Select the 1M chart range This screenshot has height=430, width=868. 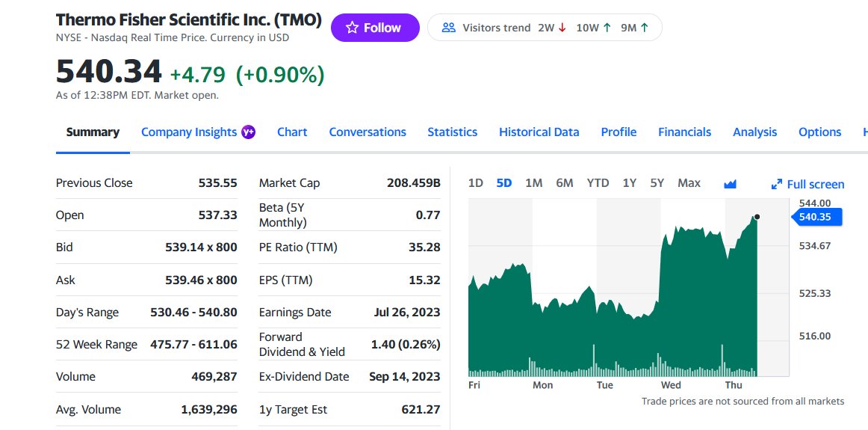tap(533, 183)
